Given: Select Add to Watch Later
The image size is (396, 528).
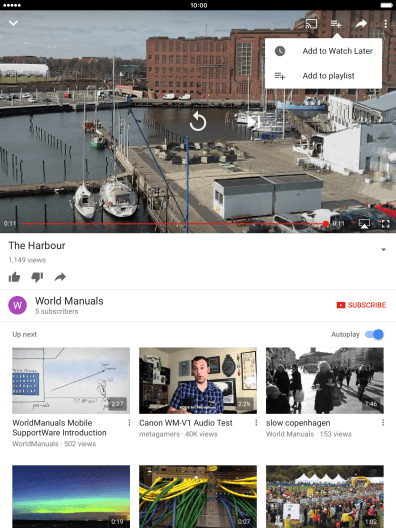Looking at the screenshot, I should point(323,51).
